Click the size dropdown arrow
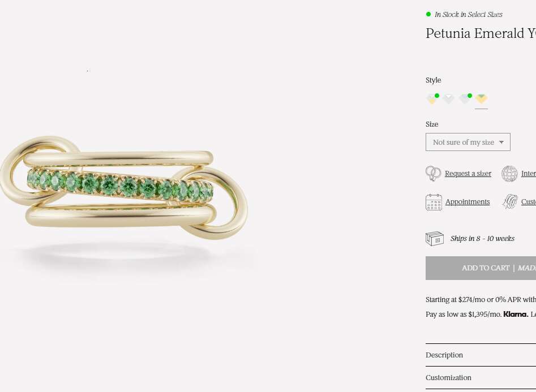Image resolution: width=536 pixels, height=392 pixels. (501, 143)
